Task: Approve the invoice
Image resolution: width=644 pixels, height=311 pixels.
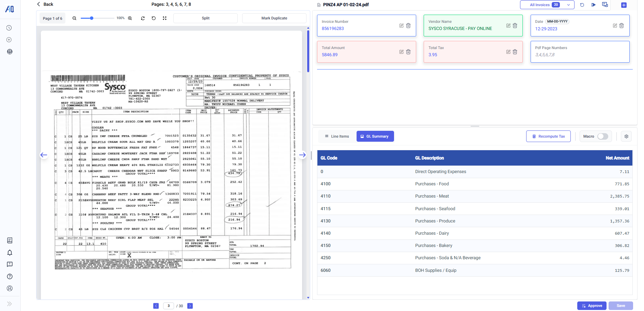Action: 592,306
